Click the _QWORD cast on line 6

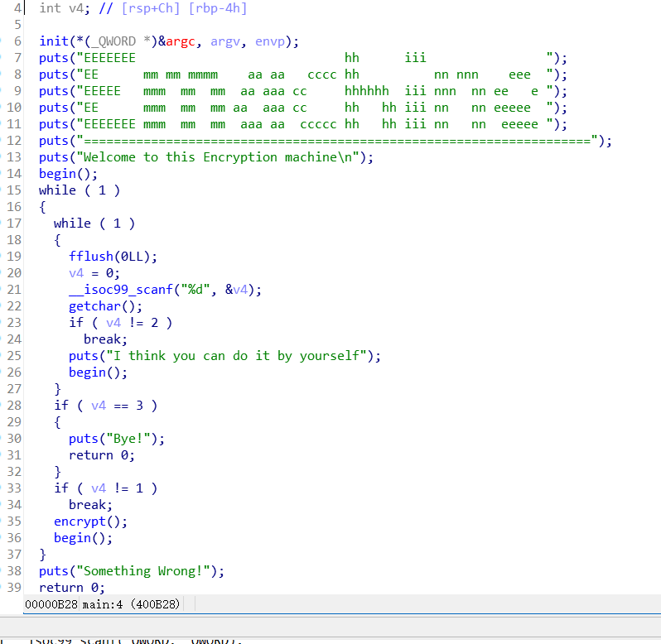point(113,41)
